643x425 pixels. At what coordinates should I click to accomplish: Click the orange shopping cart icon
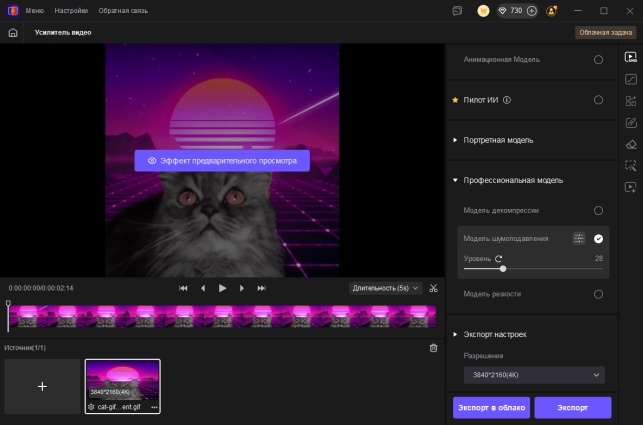pos(483,11)
